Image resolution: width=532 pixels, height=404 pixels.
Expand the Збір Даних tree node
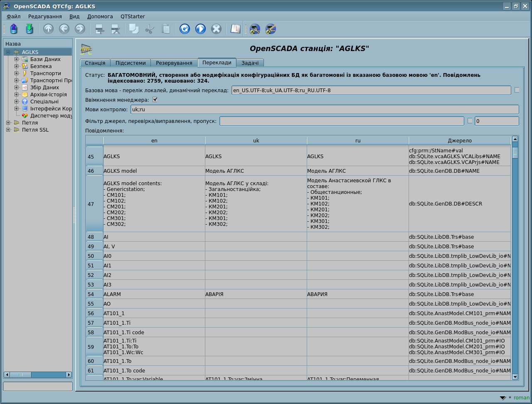(x=16, y=88)
